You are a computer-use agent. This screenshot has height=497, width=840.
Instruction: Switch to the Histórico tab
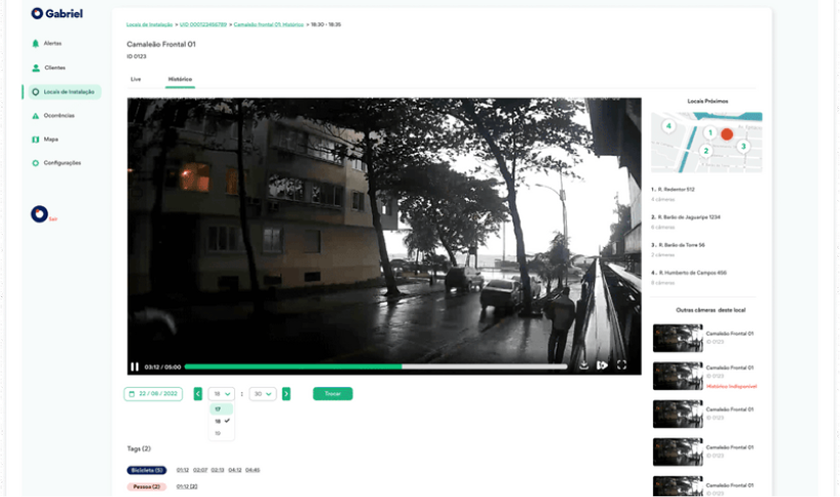180,79
